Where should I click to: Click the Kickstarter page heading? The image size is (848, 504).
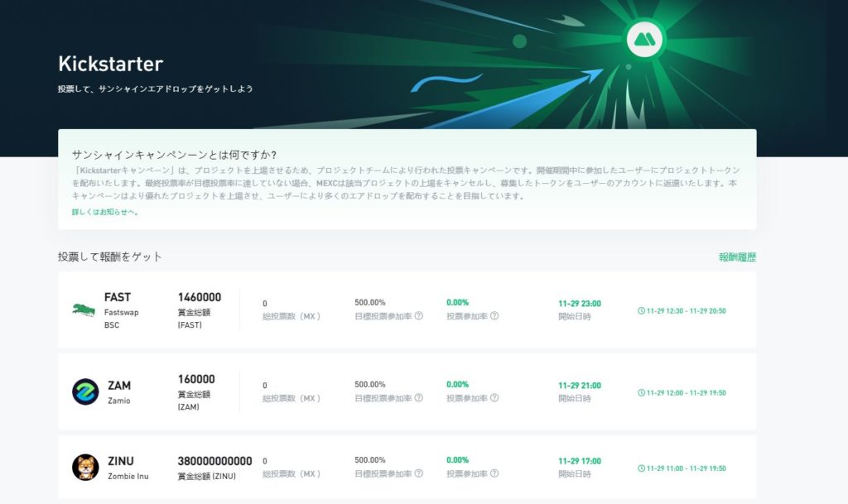[110, 64]
